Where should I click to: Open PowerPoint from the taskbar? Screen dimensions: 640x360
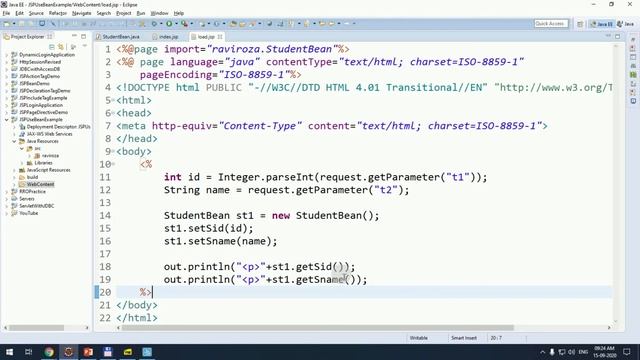tap(88, 352)
